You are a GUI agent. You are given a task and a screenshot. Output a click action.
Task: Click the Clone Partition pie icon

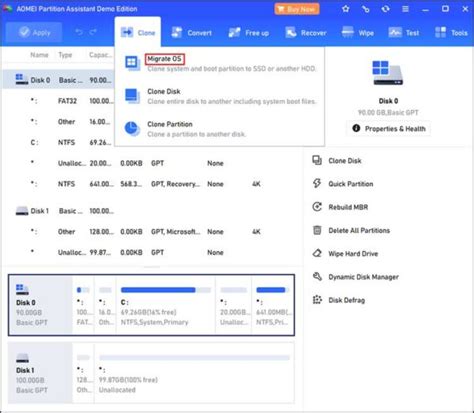coord(132,128)
